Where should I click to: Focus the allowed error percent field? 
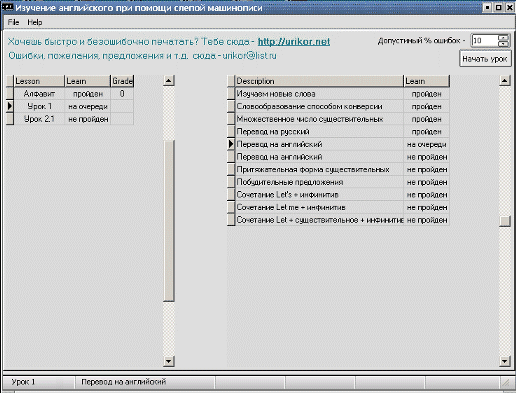tap(484, 41)
